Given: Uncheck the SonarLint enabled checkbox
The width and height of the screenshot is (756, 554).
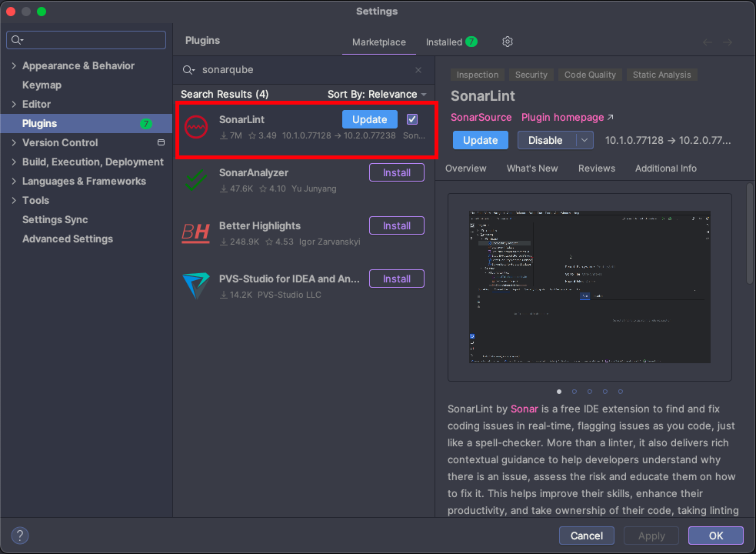Looking at the screenshot, I should (x=412, y=119).
